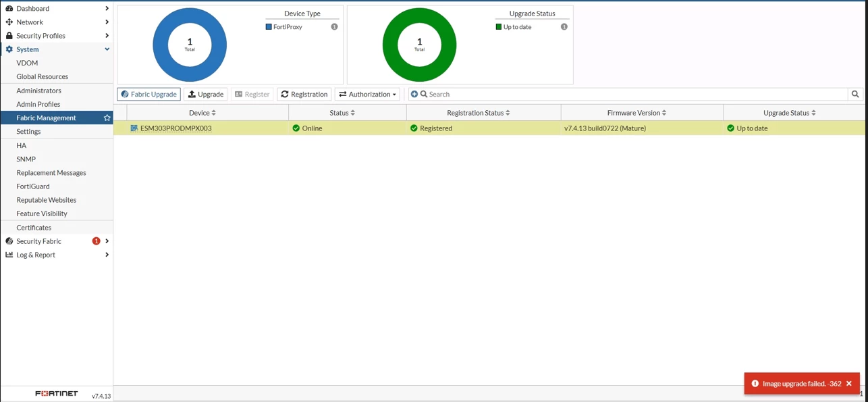The height and width of the screenshot is (402, 868).
Task: Toggle favorite star on Fabric Management
Action: point(107,118)
